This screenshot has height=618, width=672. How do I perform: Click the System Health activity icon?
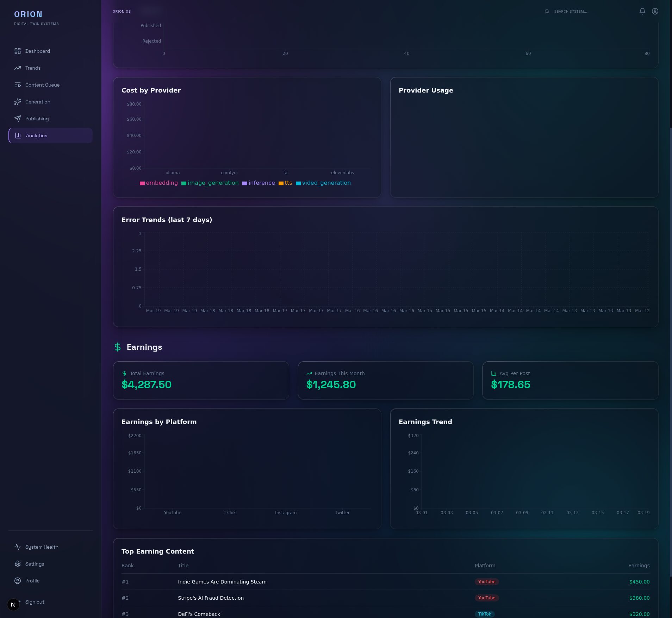pos(18,547)
